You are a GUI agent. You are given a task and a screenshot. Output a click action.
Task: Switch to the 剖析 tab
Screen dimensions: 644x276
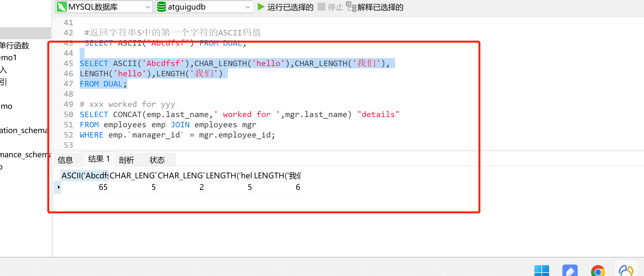127,160
